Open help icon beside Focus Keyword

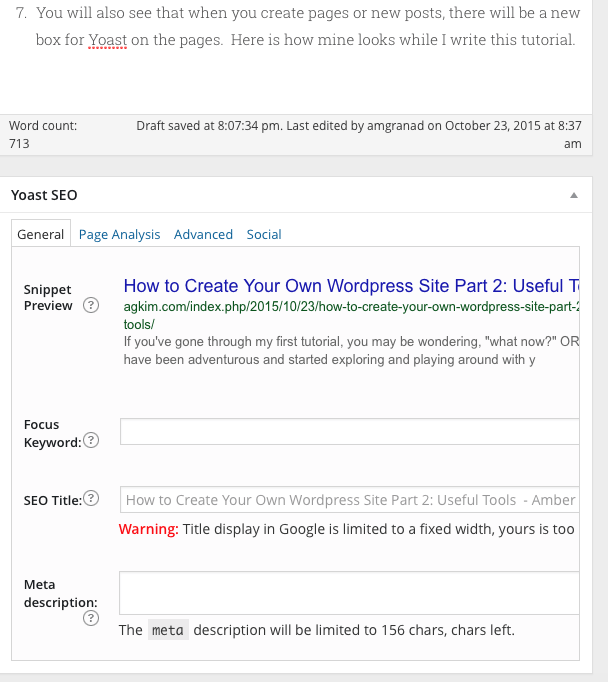[91, 441]
